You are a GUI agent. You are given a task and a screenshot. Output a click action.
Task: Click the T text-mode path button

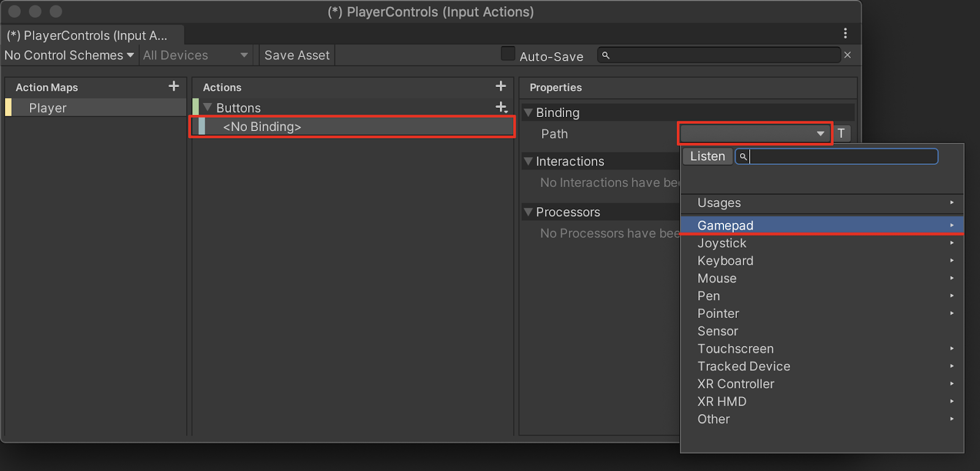coord(842,134)
